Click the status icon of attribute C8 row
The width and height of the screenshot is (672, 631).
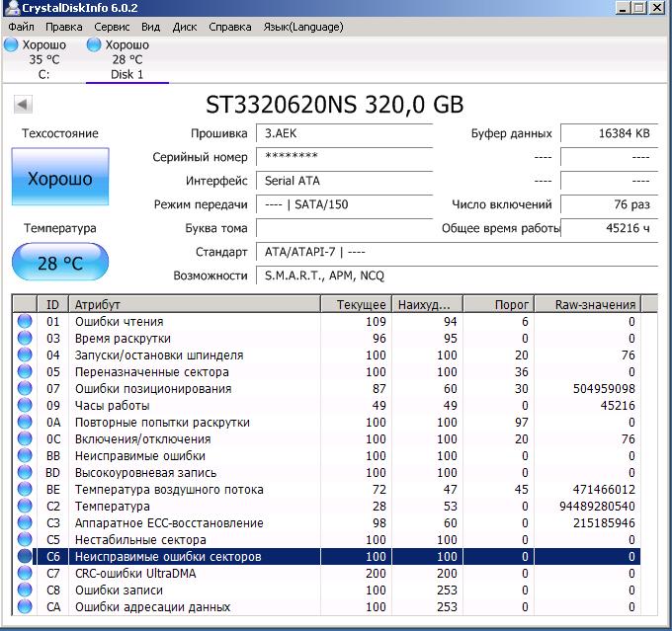(25, 590)
